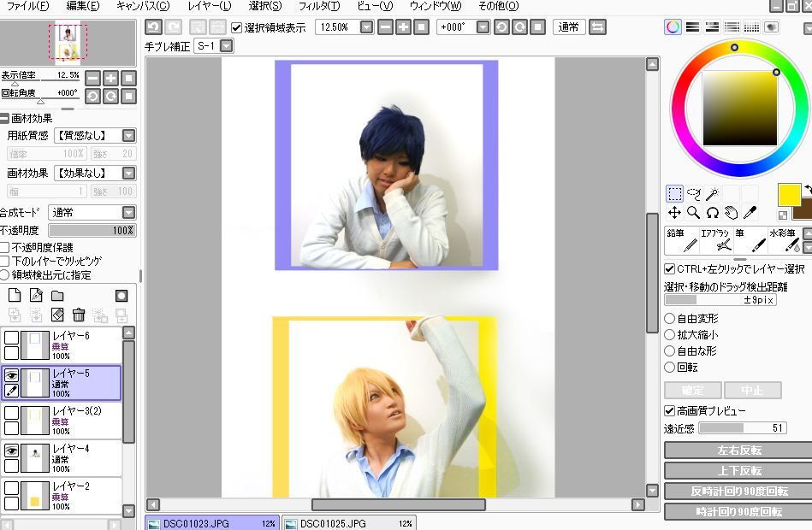Open the 手ブレ補正 S-1 dropdown
This screenshot has width=812, height=530.
227,46
